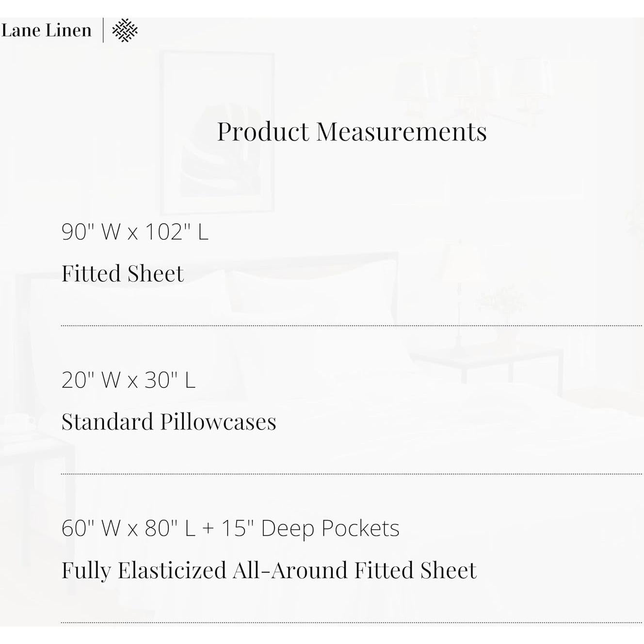Image resolution: width=644 pixels, height=644 pixels.
Task: Click the vertical divider beside the brand name
Action: tap(103, 31)
